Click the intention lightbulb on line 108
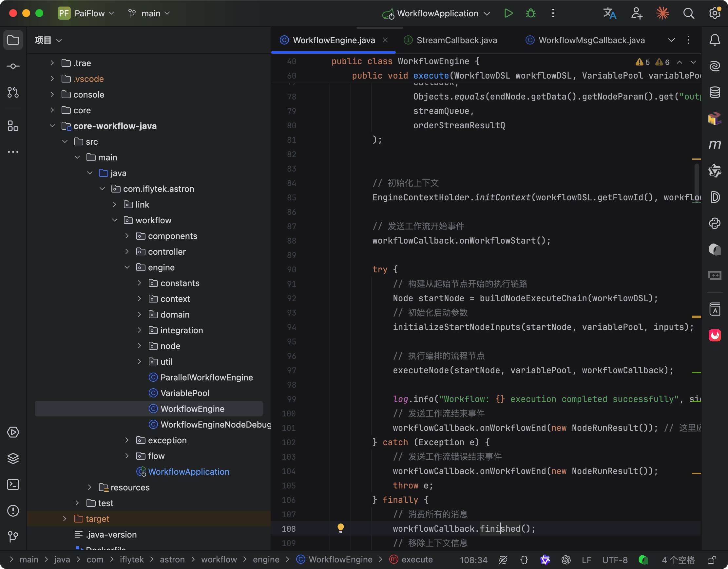 click(x=341, y=528)
